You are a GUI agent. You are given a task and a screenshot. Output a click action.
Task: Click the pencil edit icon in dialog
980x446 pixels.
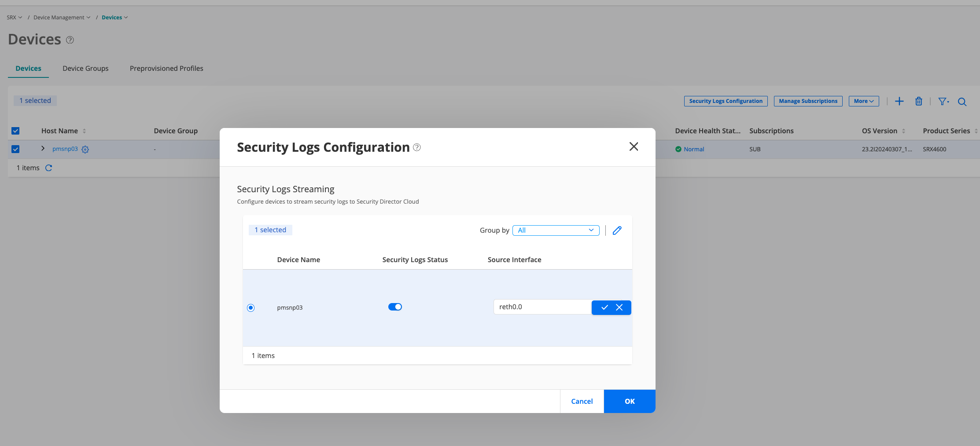tap(617, 230)
